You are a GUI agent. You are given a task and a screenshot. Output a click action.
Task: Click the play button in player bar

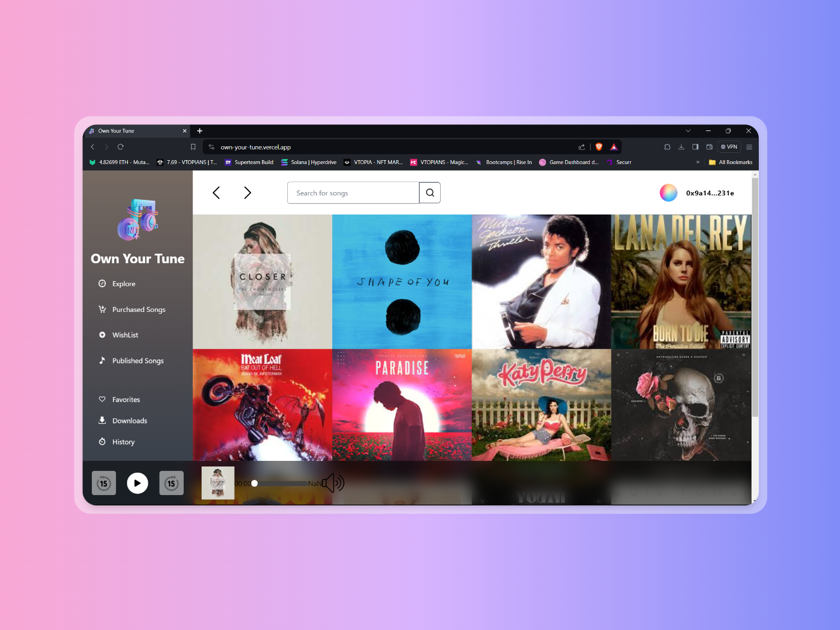point(137,483)
